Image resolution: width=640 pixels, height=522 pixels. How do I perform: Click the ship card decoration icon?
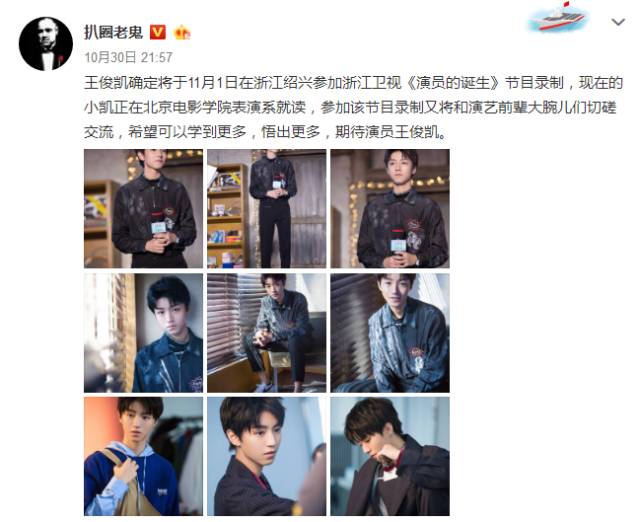558,17
